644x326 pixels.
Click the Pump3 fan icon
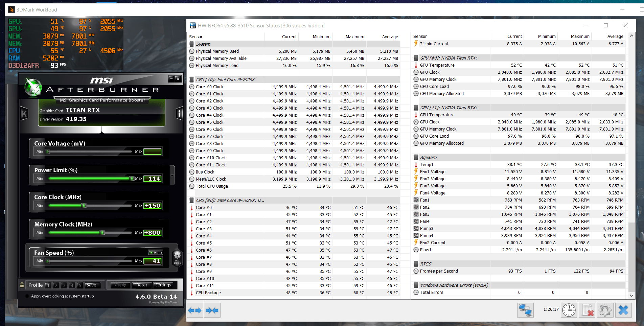tap(416, 228)
